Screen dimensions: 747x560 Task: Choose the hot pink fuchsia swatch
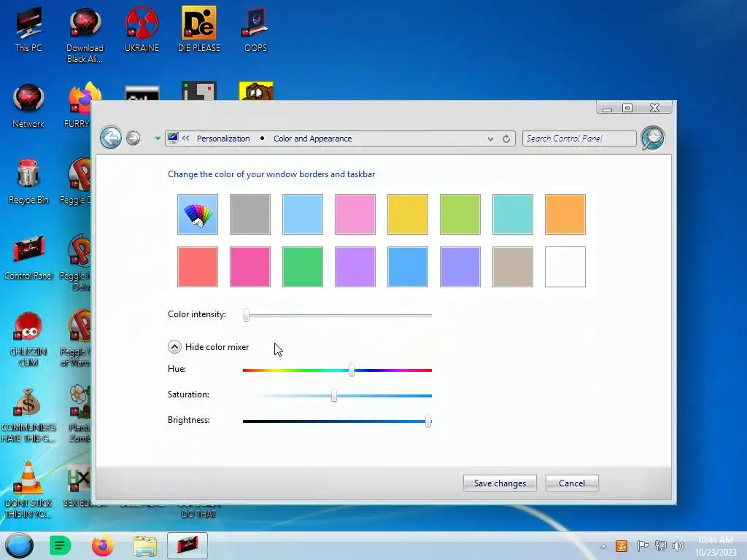[x=250, y=267]
